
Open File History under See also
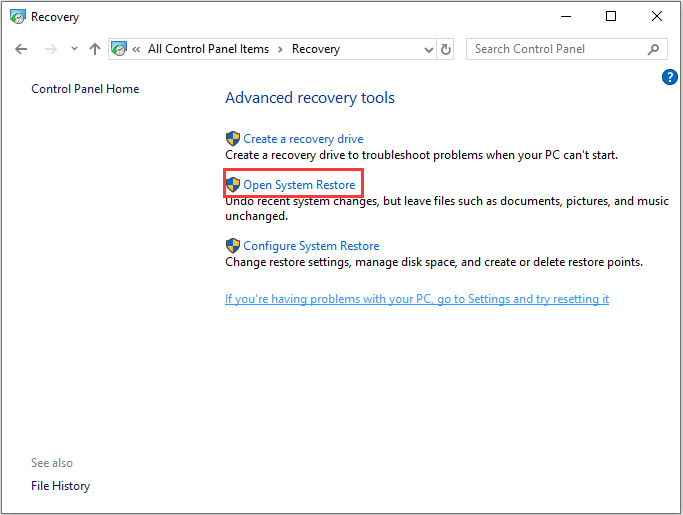(x=61, y=486)
